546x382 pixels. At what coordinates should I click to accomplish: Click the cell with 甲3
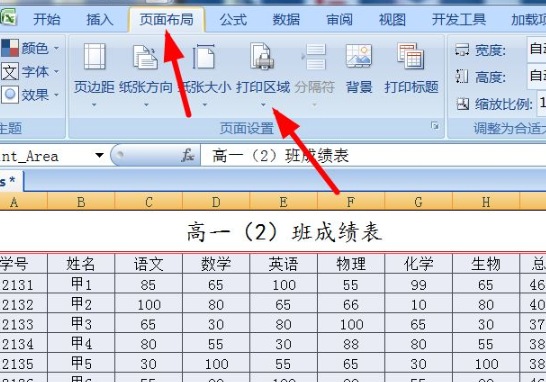[x=81, y=323]
